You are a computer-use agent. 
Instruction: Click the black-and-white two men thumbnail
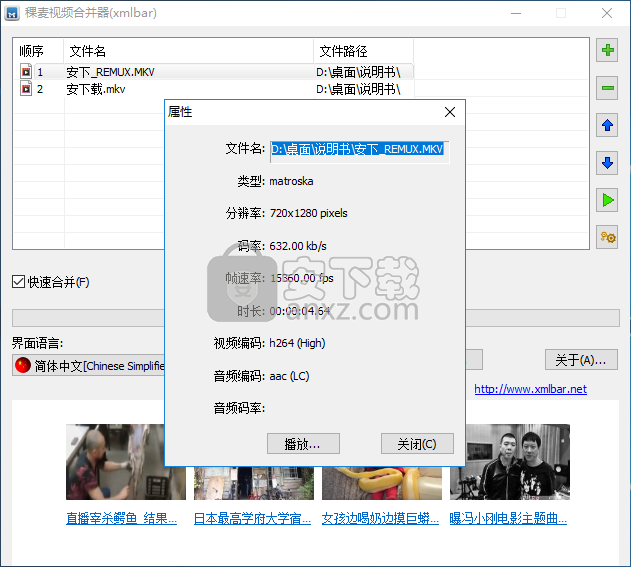pos(518,462)
